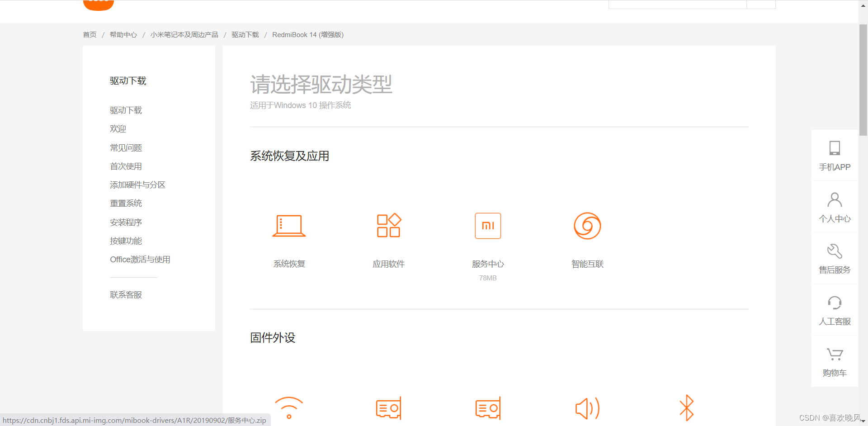Select the first graphics card driver icon
This screenshot has width=868, height=426.
point(389,408)
